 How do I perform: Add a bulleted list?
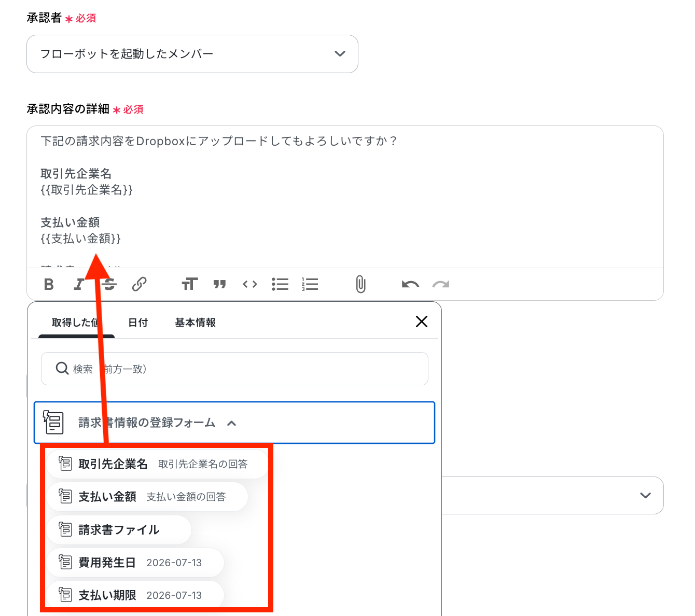click(280, 284)
